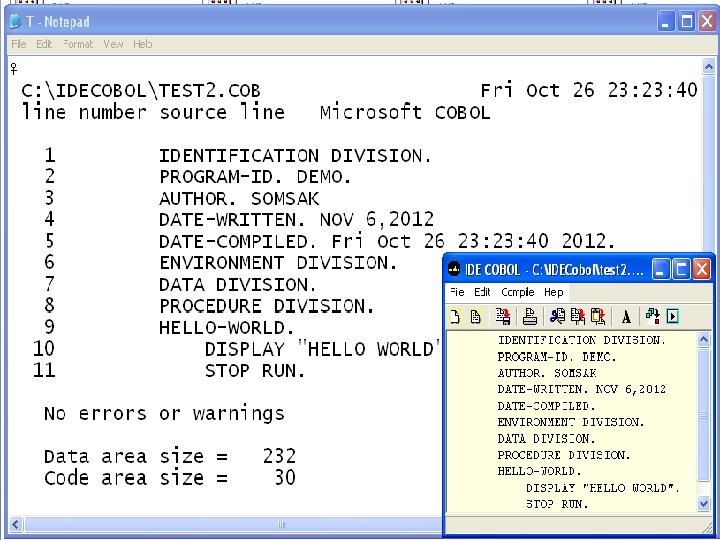Maximize the IDE COBOL window
The width and height of the screenshot is (720, 540).
pos(681,269)
